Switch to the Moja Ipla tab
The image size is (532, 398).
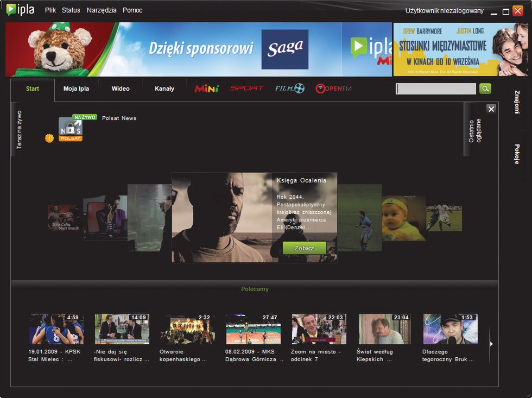click(77, 89)
